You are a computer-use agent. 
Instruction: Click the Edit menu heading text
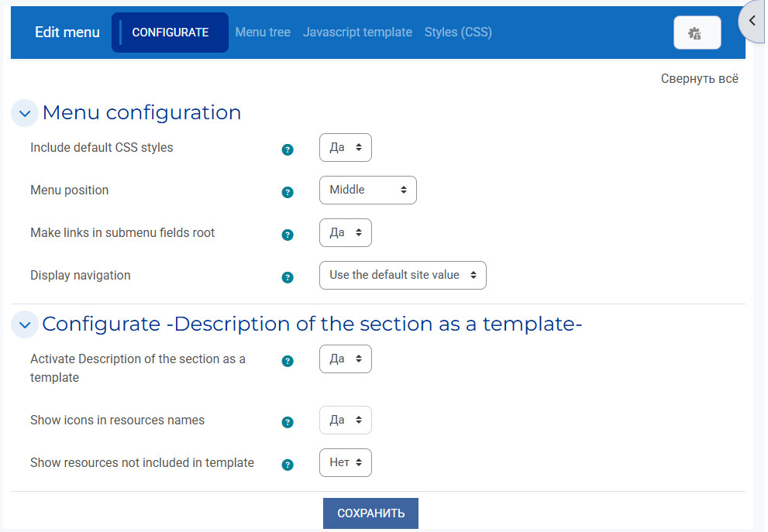(67, 33)
